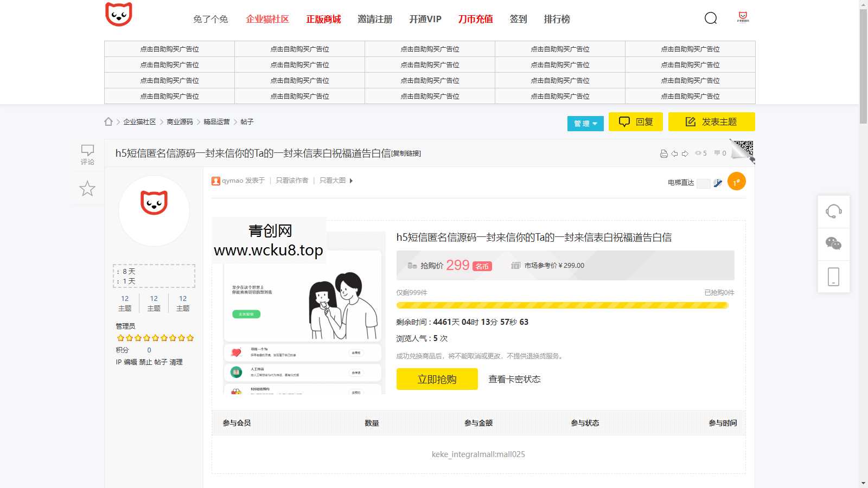This screenshot has height=488, width=868.
Task: Select the previous-thread left arrow icon
Action: (674, 153)
